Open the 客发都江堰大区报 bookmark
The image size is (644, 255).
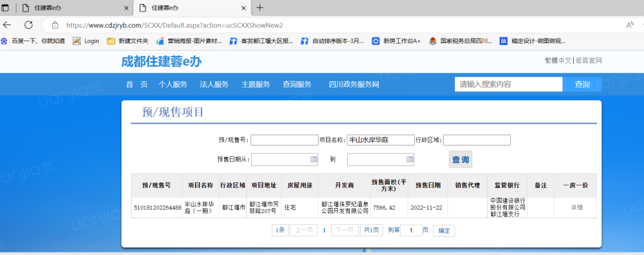coord(261,41)
